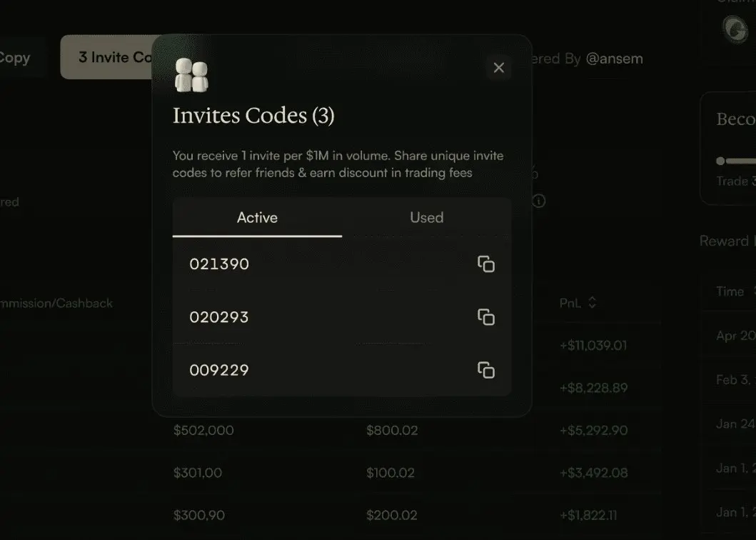Copy invite code 021390
756x540 pixels.
coord(486,264)
